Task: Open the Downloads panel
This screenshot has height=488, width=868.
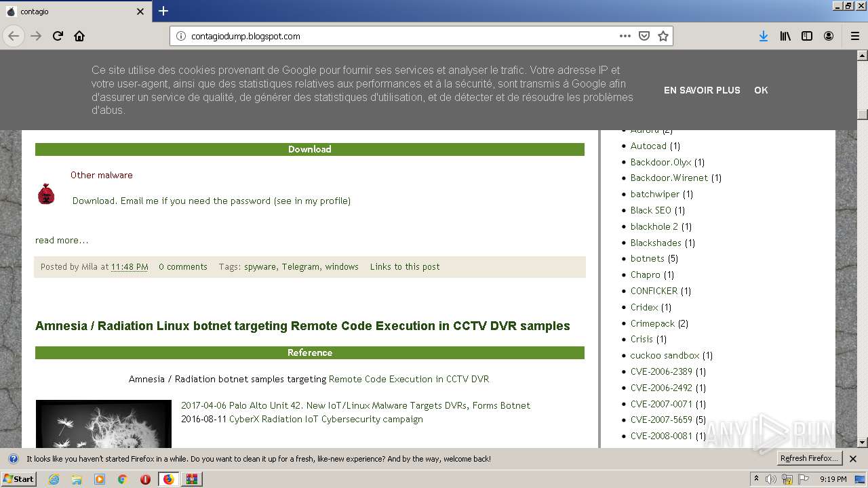Action: (x=764, y=36)
